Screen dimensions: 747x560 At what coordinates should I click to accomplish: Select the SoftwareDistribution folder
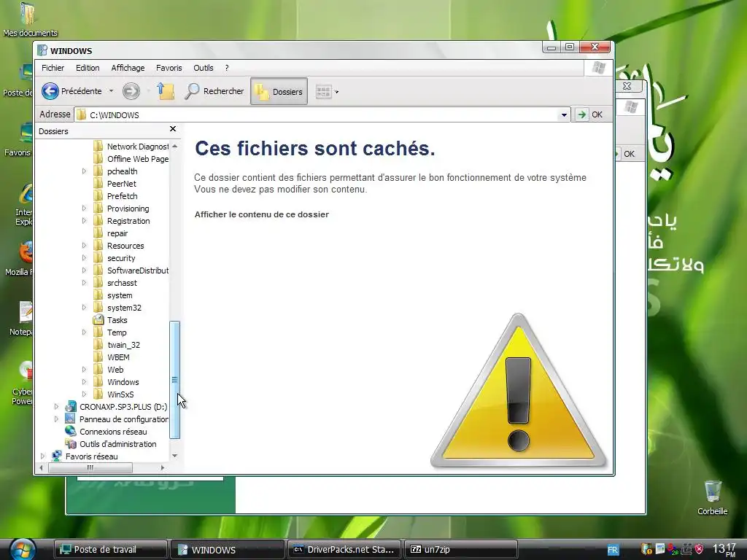click(131, 271)
